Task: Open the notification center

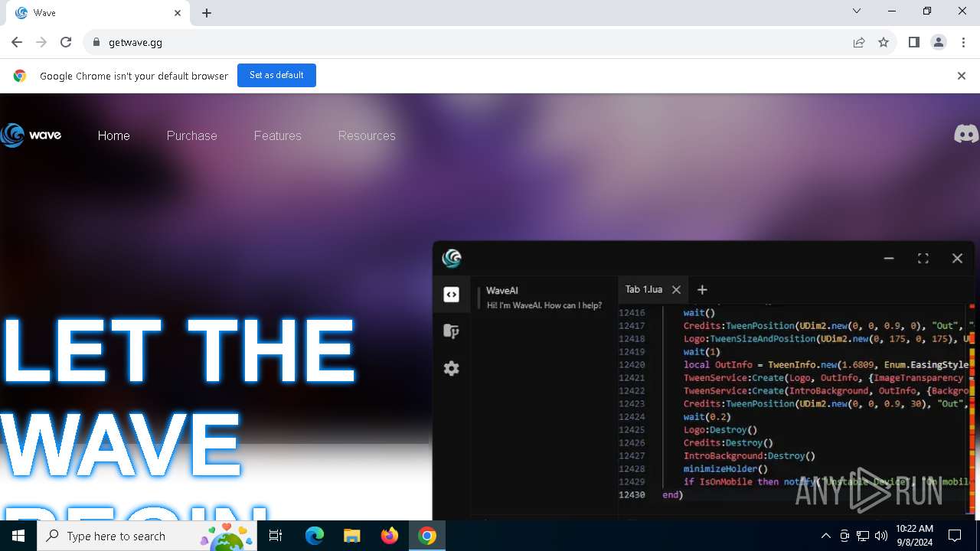Action: 955,536
